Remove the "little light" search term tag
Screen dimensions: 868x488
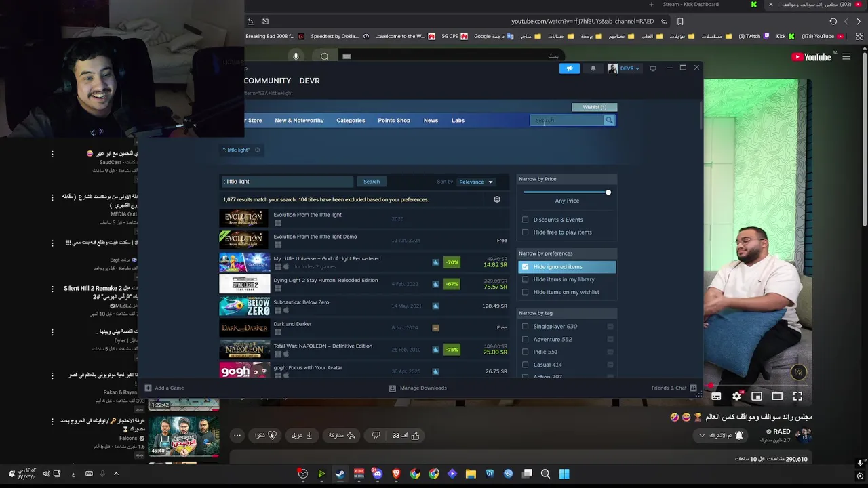[x=257, y=150]
